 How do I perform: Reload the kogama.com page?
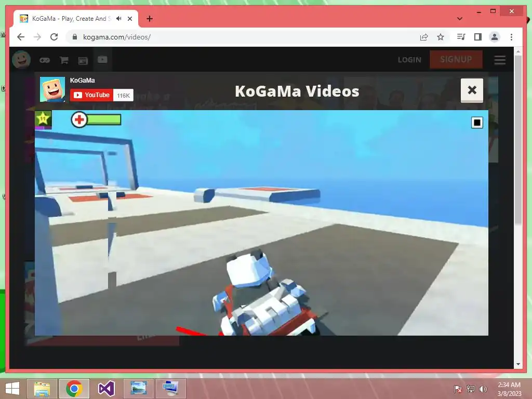(54, 37)
